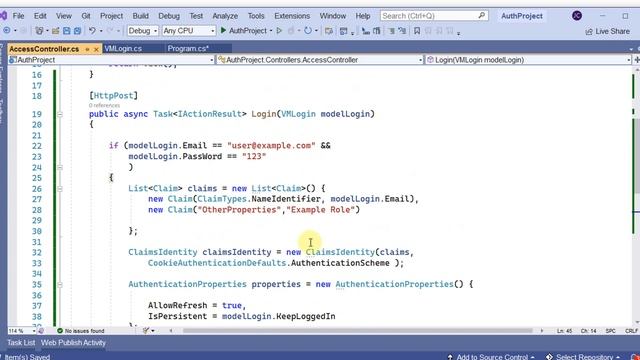Image resolution: width=640 pixels, height=360 pixels.
Task: Open the AuthProject project navigation combo
Action: click(111, 60)
